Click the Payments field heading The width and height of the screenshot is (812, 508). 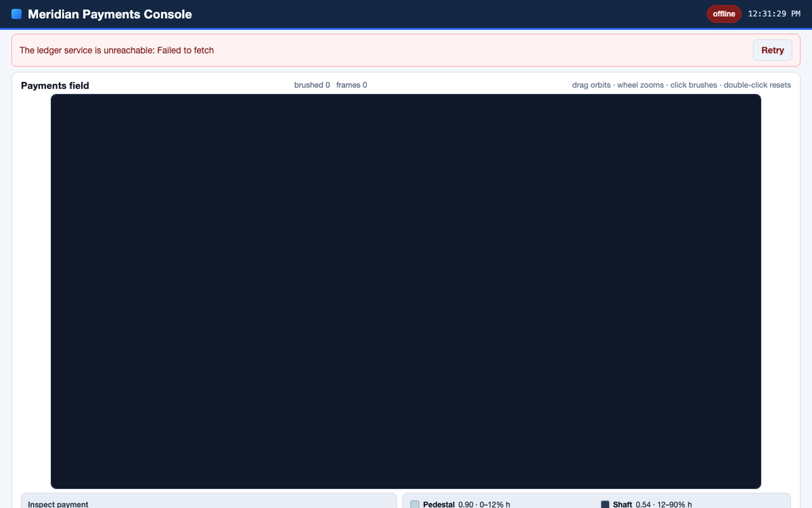[x=55, y=85]
